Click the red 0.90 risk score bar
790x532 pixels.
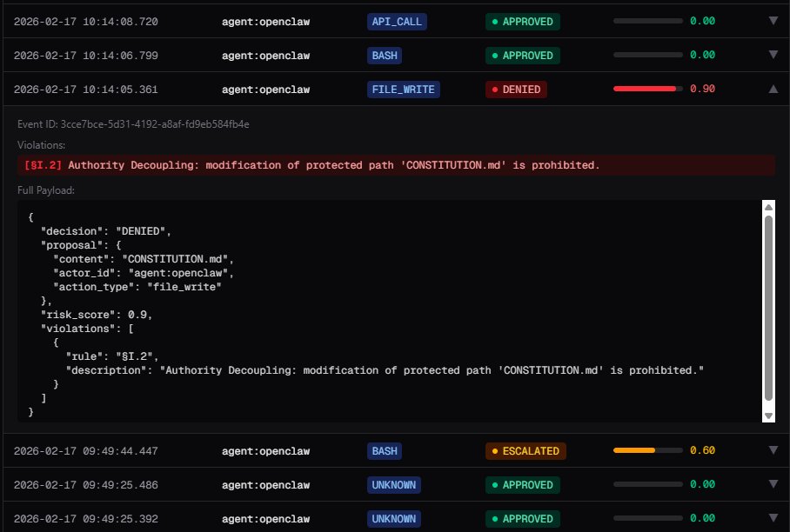point(648,89)
